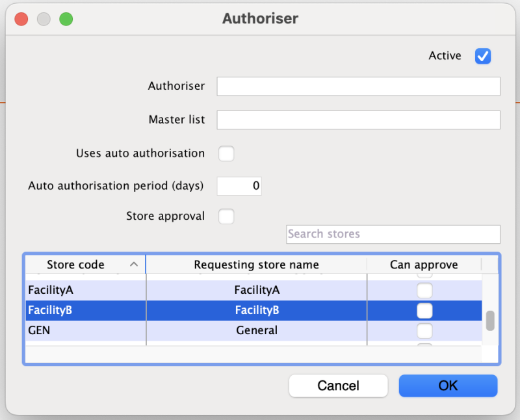Click the highlighted FacilityB store code cell
The height and width of the screenshot is (420, 520).
pos(84,311)
